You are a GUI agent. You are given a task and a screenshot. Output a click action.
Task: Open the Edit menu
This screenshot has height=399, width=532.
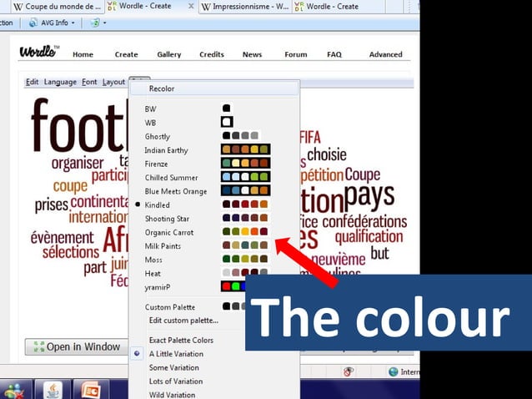coord(33,82)
